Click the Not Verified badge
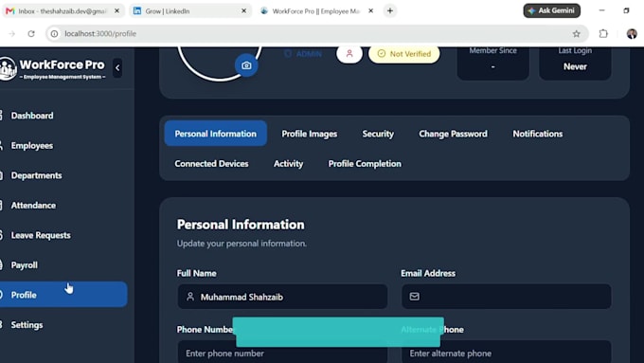Image resolution: width=644 pixels, height=363 pixels. click(404, 54)
